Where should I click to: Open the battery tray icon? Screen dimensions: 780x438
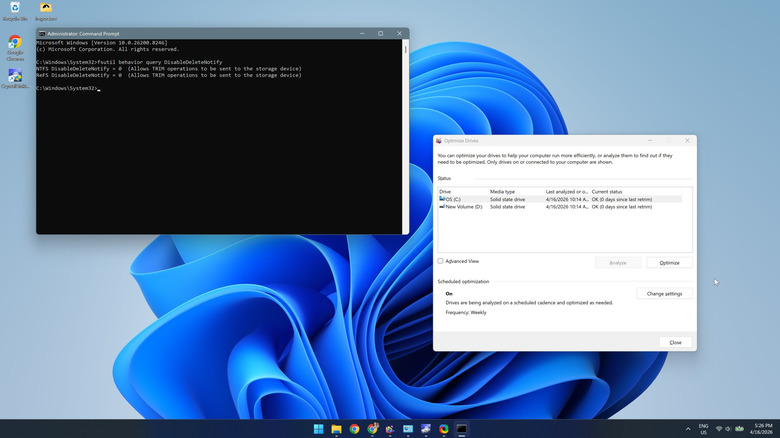[x=740, y=429]
